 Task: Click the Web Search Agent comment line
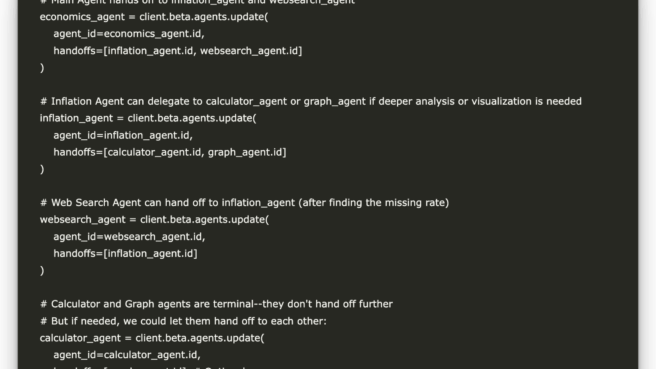(x=244, y=203)
